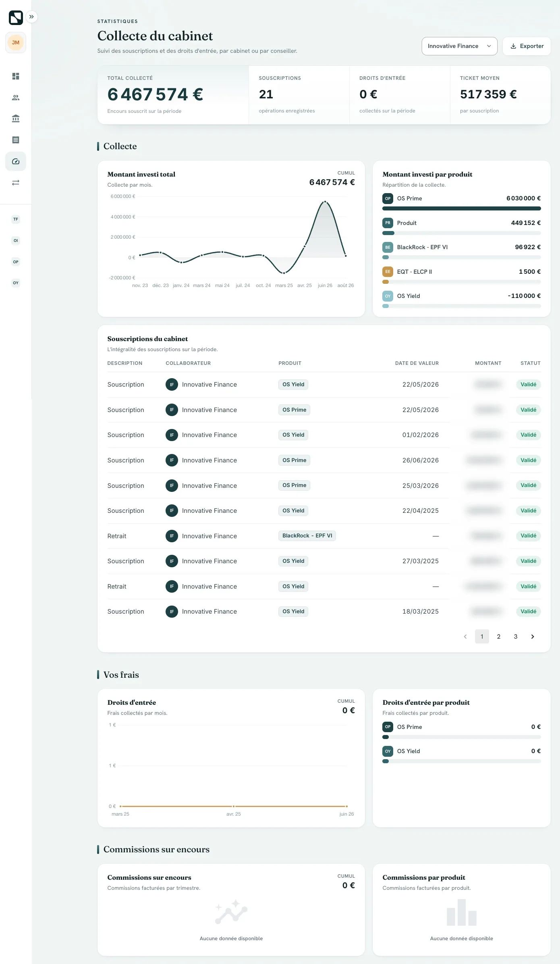Click the 517 359 € ticket moyen value

(x=488, y=94)
